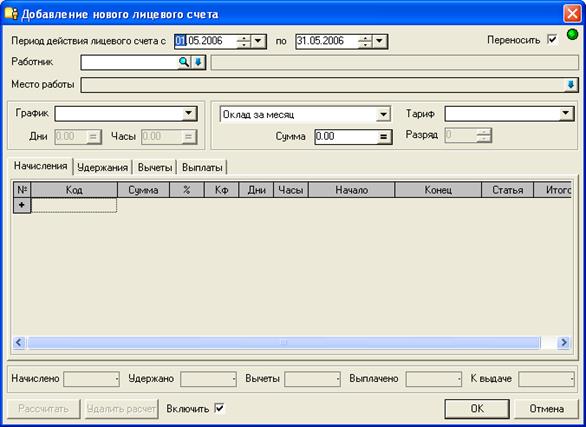
Task: Open end date calendar dropdown
Action: click(x=379, y=41)
